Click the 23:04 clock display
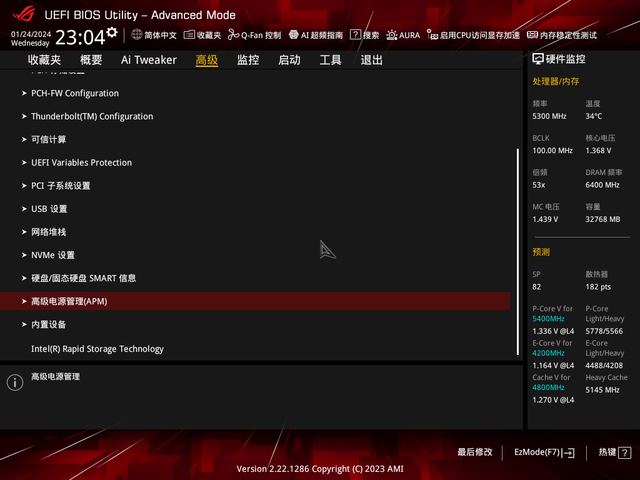The image size is (640, 480). point(80,38)
